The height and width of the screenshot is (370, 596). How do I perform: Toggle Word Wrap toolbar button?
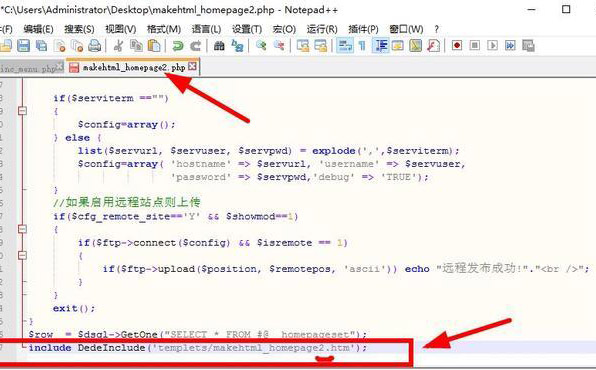(x=345, y=46)
